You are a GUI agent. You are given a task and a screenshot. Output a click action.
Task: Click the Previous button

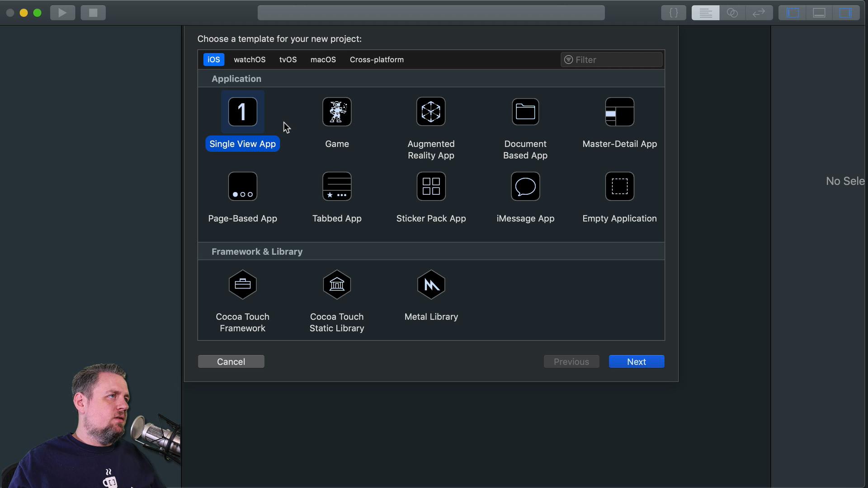tap(571, 361)
